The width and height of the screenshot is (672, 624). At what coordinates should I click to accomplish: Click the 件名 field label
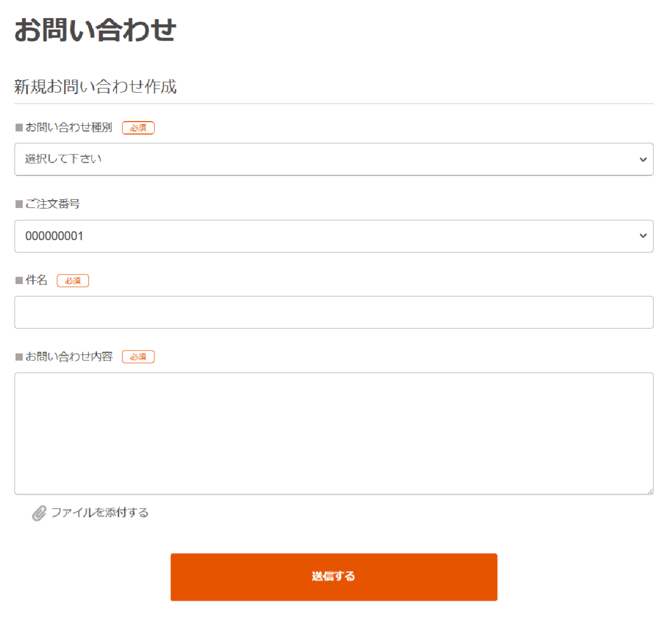click(x=36, y=280)
